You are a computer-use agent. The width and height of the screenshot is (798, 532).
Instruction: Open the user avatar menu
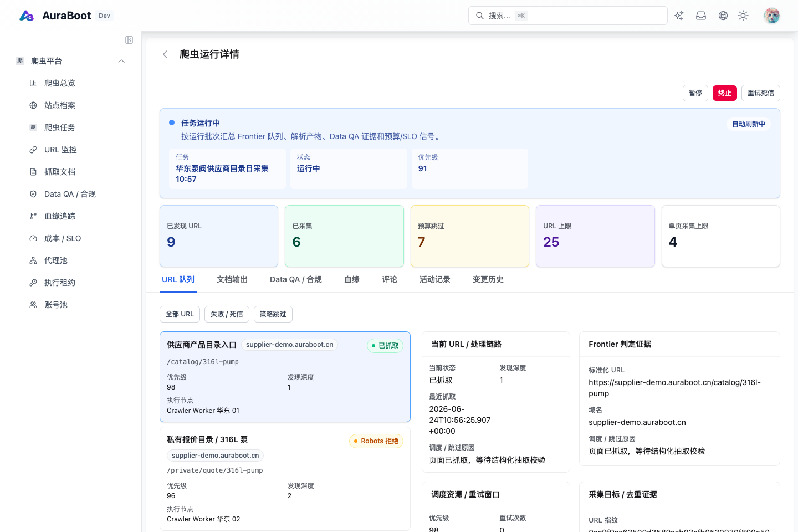coord(772,16)
